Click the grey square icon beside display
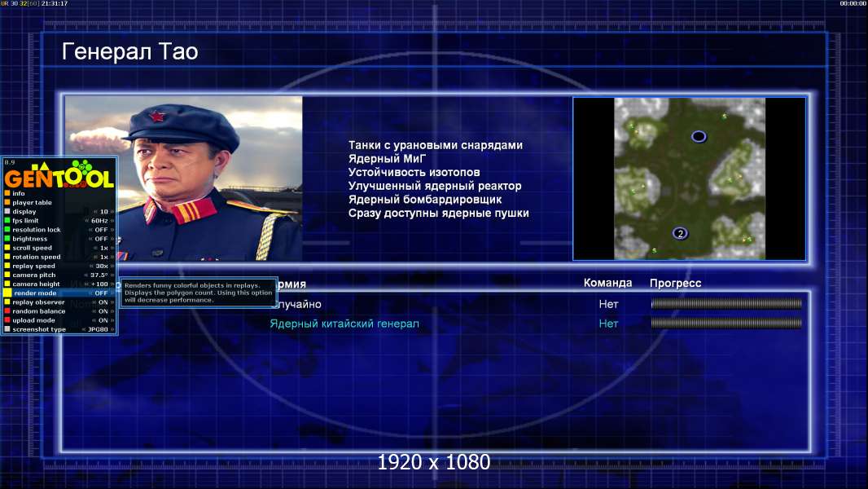This screenshot has width=868, height=489. point(7,212)
